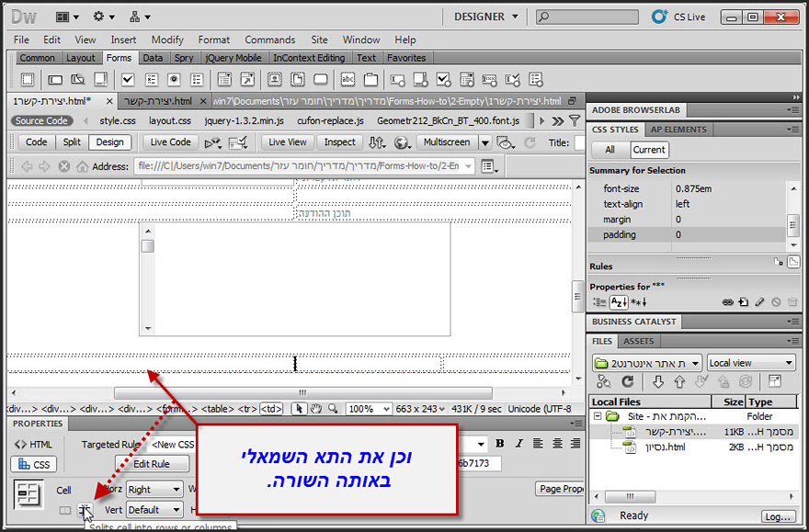Switch Properties panel to CSS mode

point(32,464)
